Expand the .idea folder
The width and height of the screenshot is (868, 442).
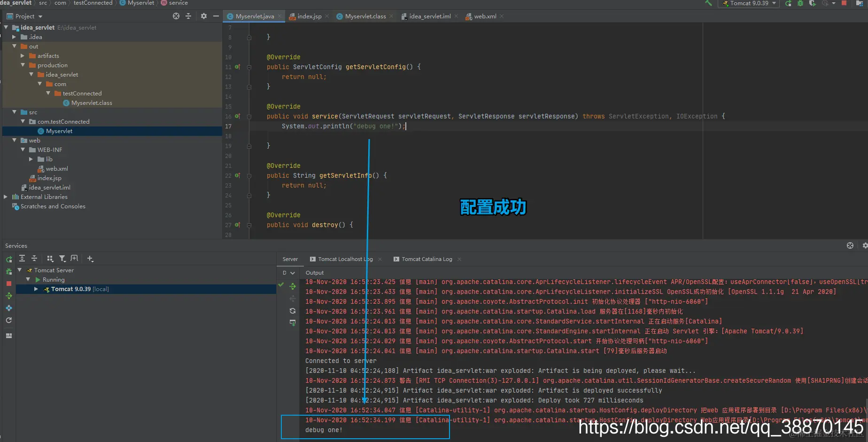tap(14, 37)
